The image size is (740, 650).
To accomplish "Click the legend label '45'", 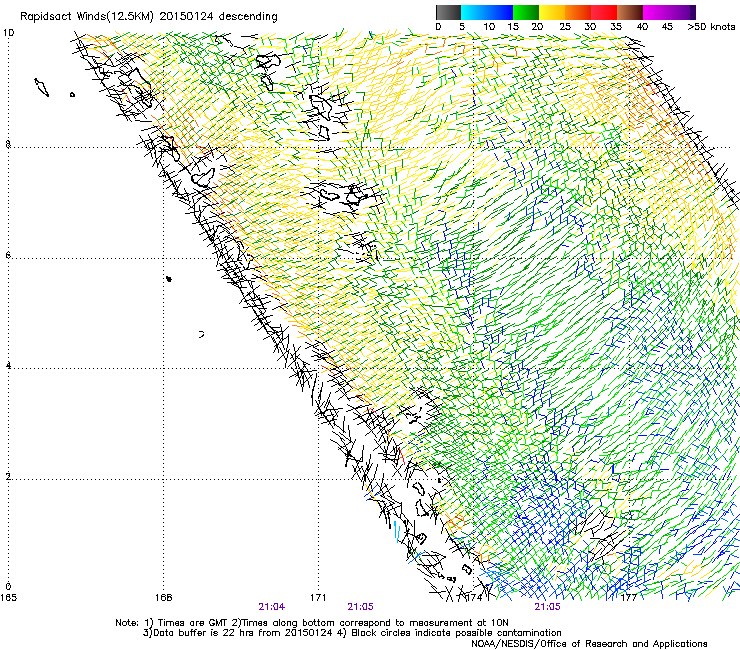I will coord(667,27).
